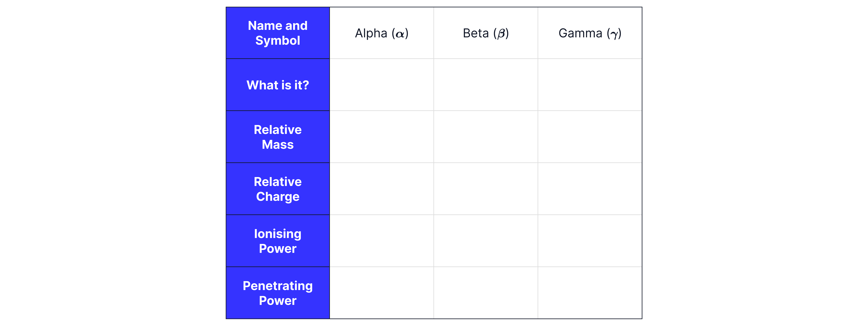The image size is (868, 326).
Task: Click the blank Gamma Relative Charge cell
Action: pos(590,189)
